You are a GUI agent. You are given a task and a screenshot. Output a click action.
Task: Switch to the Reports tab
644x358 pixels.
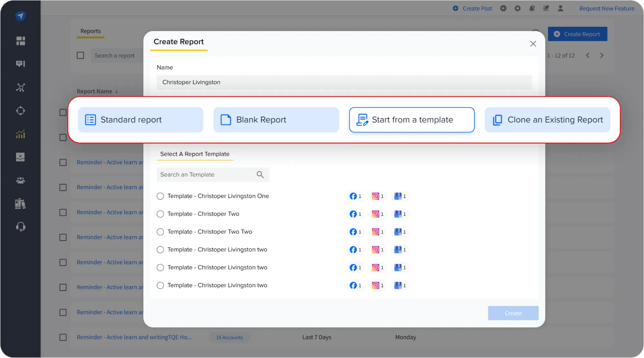pyautogui.click(x=91, y=31)
